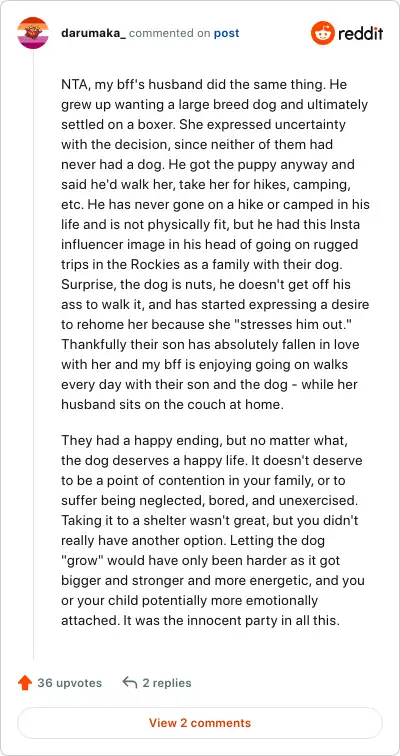Viewport: 400px width, 756px height.
Task: Click the reply arrow icon
Action: pyautogui.click(x=130, y=682)
